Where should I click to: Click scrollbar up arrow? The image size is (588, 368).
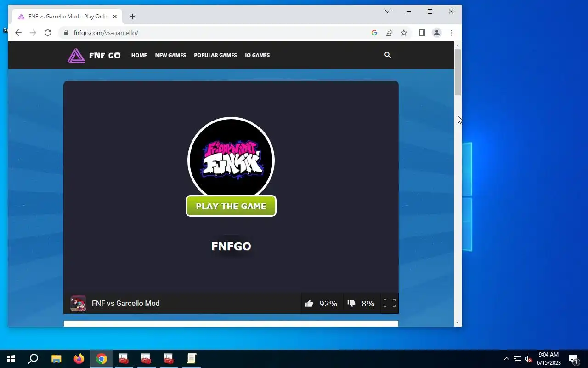(x=458, y=45)
